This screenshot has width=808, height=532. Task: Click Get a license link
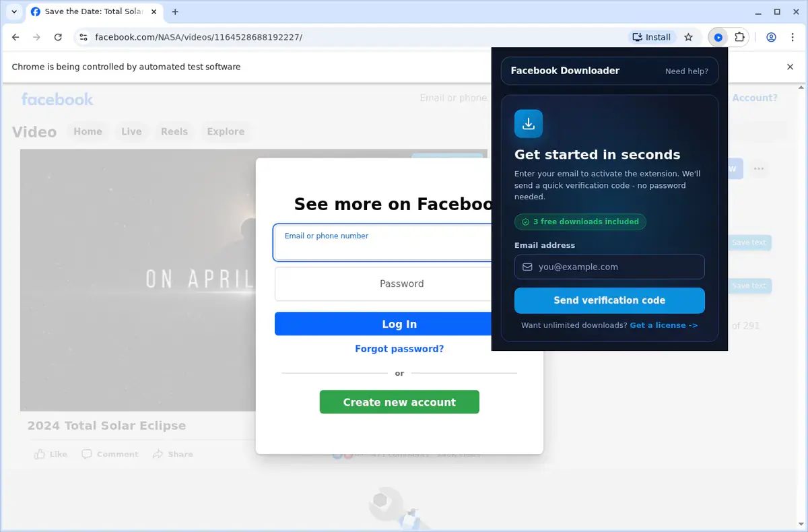coord(664,325)
